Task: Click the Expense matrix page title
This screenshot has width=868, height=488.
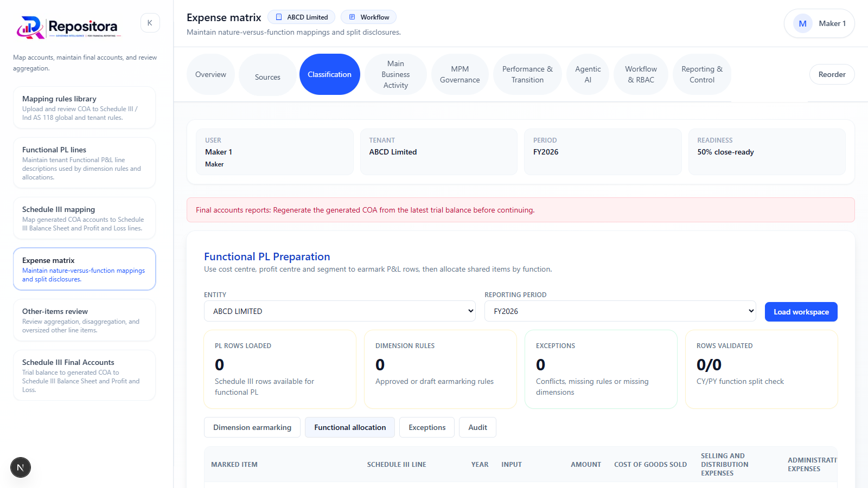Action: pyautogui.click(x=224, y=17)
